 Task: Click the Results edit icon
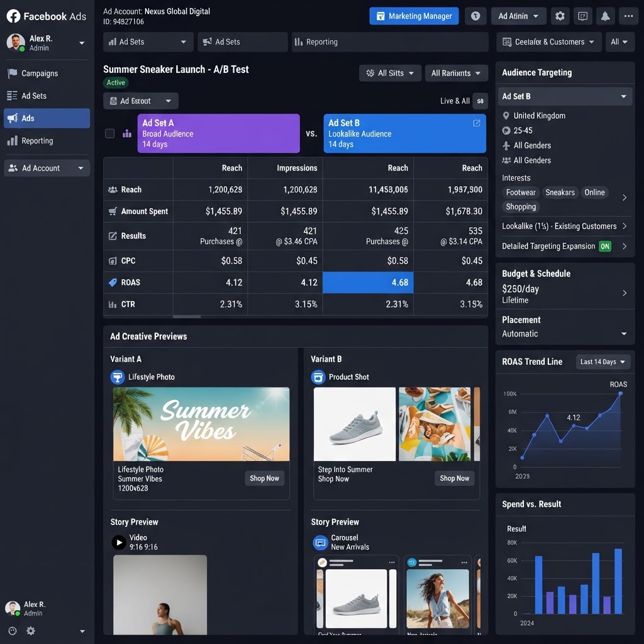[112, 236]
